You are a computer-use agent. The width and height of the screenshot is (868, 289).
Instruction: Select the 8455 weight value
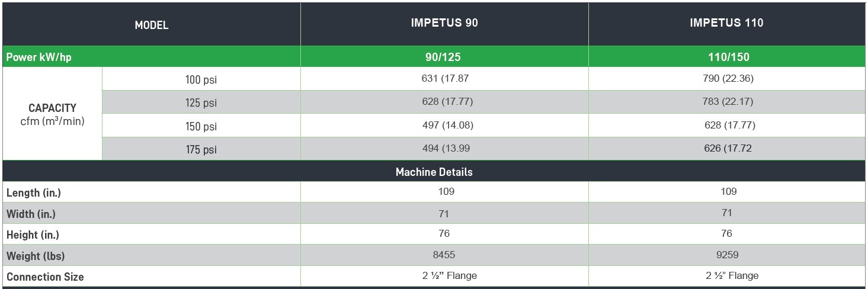point(444,255)
